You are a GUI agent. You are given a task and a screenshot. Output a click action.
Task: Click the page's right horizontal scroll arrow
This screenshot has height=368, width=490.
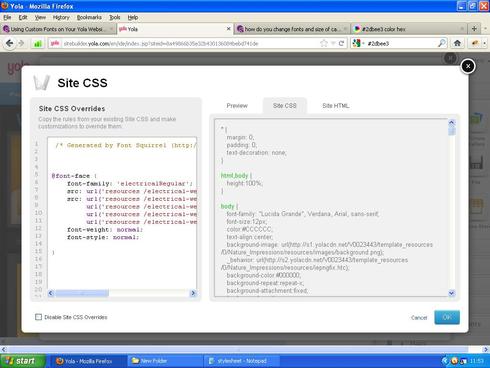[x=486, y=349]
